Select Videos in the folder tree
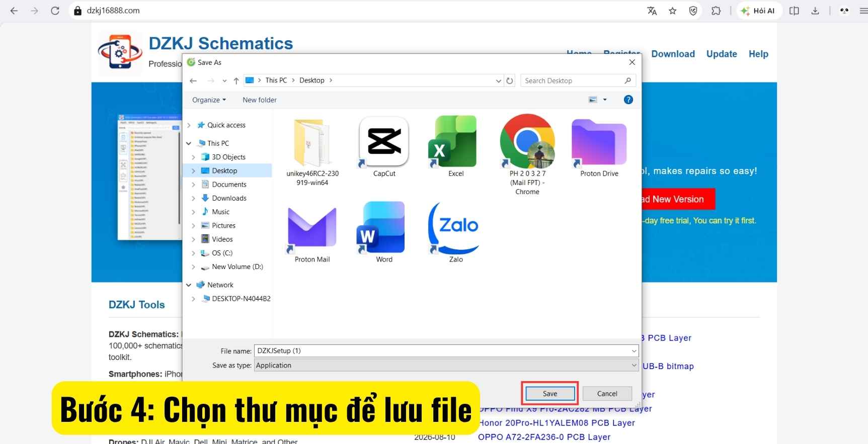This screenshot has height=444, width=868. click(x=222, y=239)
